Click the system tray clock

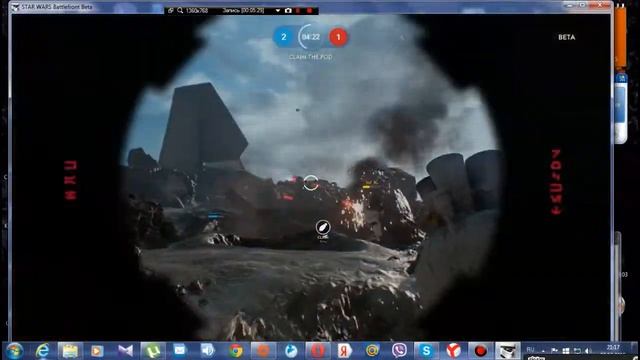(613, 349)
